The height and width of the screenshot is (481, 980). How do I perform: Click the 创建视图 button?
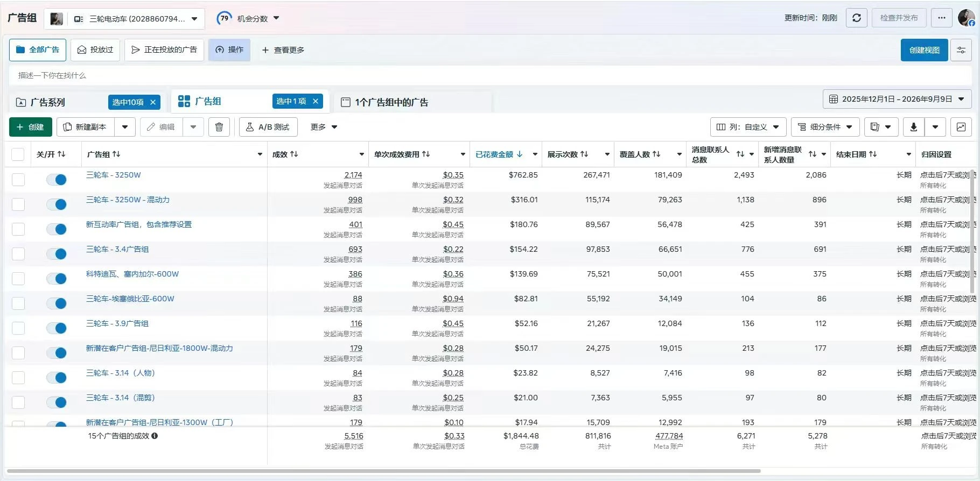[x=924, y=50]
